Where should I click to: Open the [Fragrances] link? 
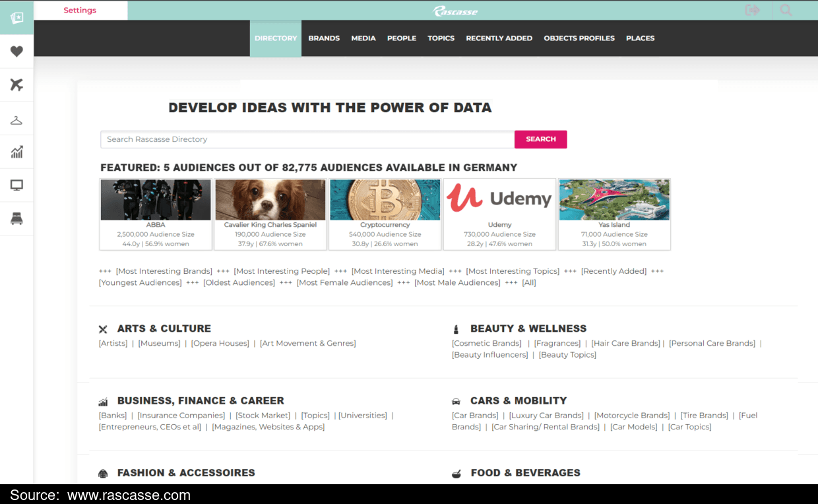tap(557, 343)
